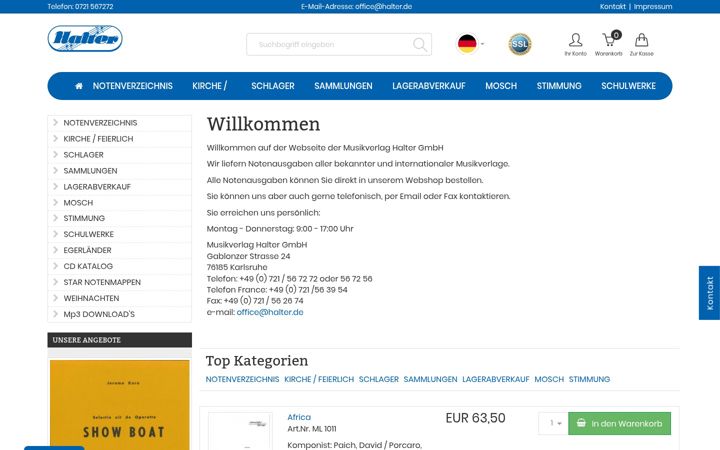Open the vertical Kontakt side tab
The height and width of the screenshot is (450, 720).
click(709, 293)
